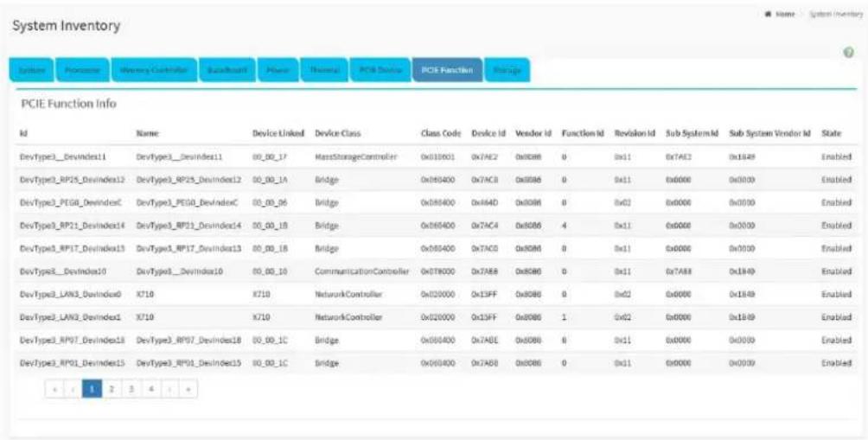Click the DevType3_RP21_DevIndex14 Id cell
The width and height of the screenshot is (868, 440).
tap(73, 226)
